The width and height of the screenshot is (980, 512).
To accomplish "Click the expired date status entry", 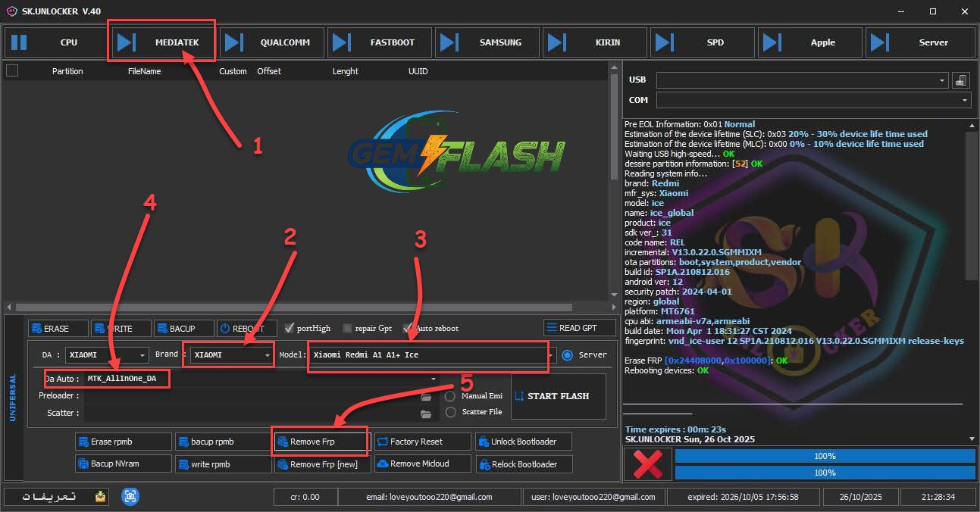I will (742, 497).
